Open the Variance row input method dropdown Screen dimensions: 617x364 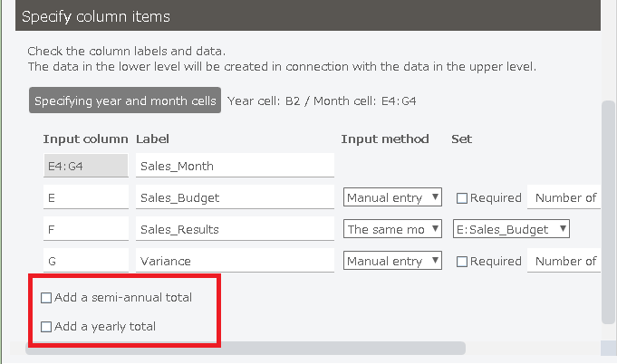392,262
